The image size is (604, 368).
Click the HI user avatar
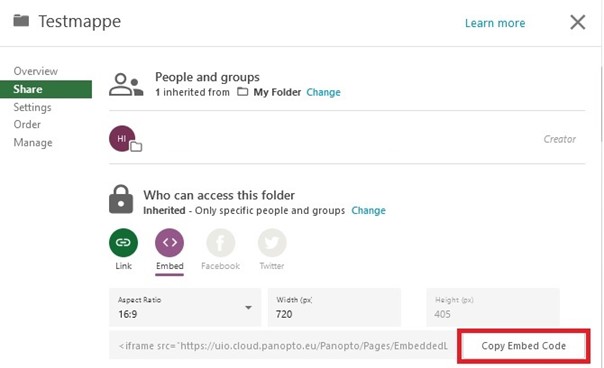(122, 138)
